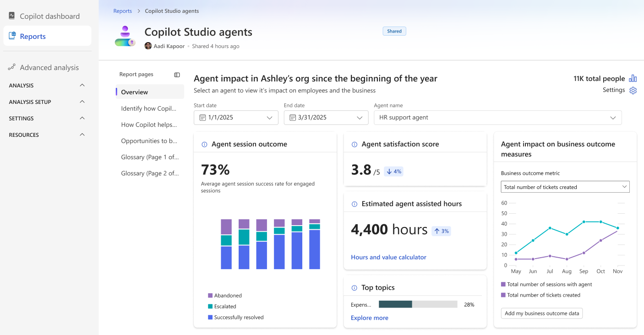The height and width of the screenshot is (335, 644).
Task: Switch to the Overview report page
Action: 134,92
